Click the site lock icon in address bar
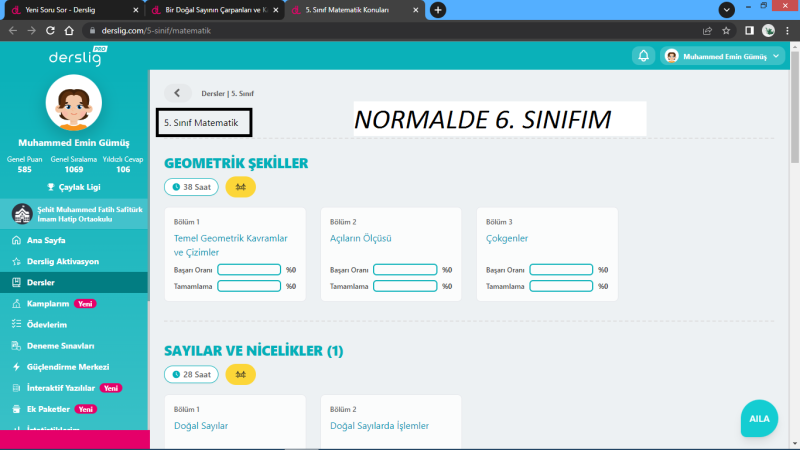 point(92,31)
